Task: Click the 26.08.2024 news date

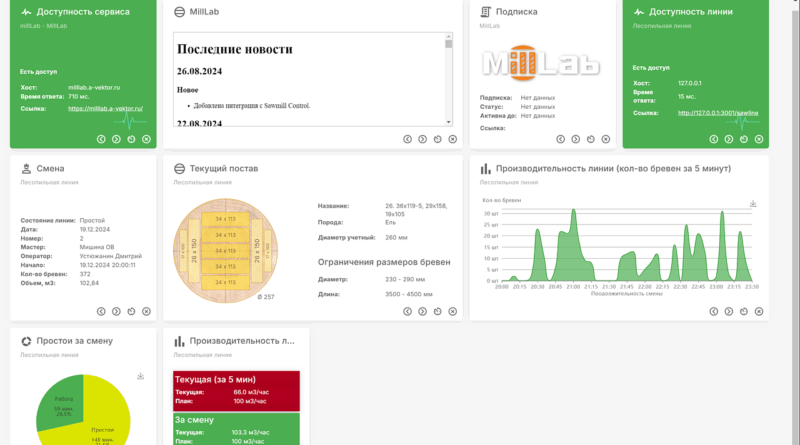Action: 199,71
